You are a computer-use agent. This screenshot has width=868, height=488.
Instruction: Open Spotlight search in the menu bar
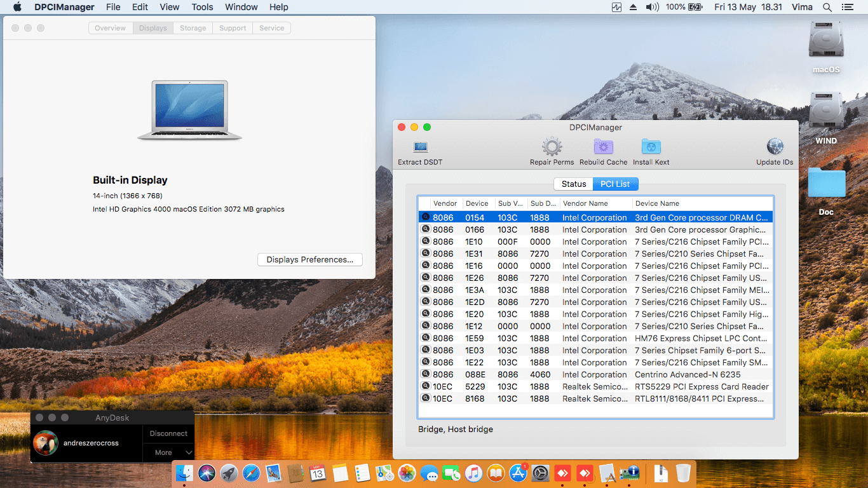827,7
